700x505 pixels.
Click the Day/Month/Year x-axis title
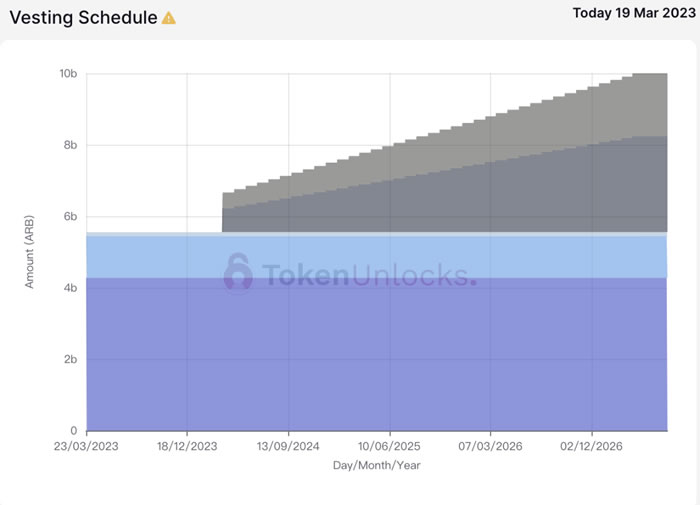377,466
